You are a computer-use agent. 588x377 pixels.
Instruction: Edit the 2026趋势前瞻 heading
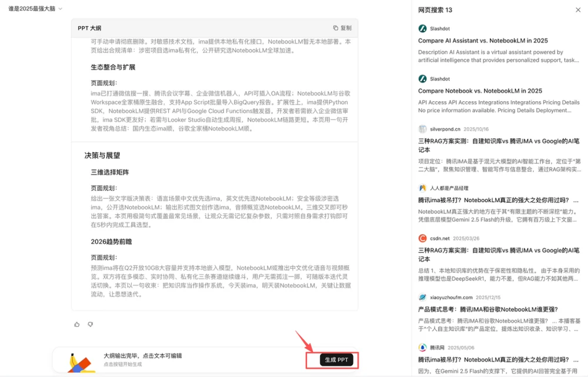pyautogui.click(x=111, y=242)
